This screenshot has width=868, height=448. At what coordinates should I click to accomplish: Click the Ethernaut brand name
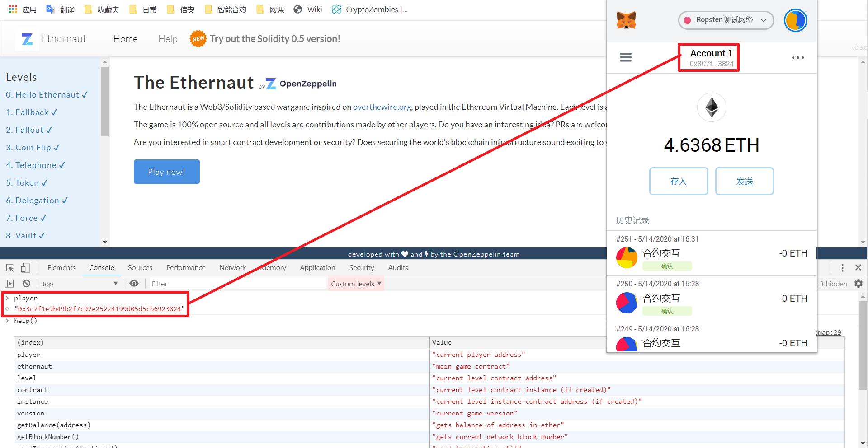click(x=64, y=39)
